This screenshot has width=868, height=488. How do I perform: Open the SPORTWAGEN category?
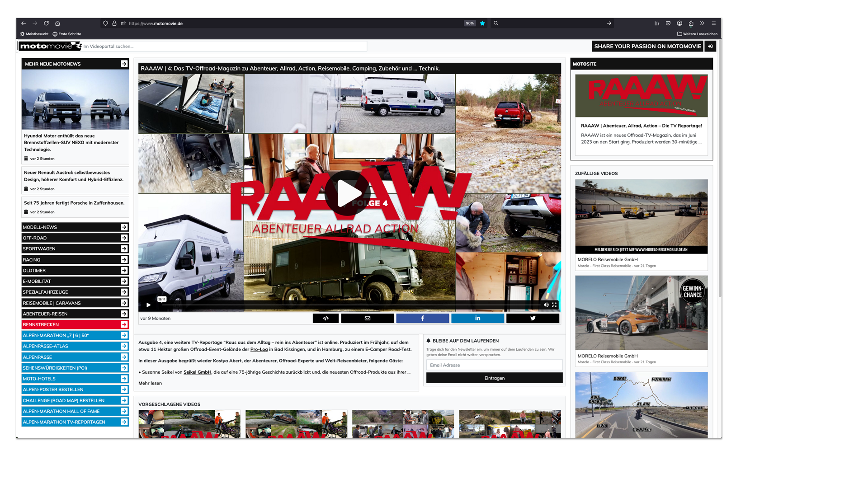point(75,249)
